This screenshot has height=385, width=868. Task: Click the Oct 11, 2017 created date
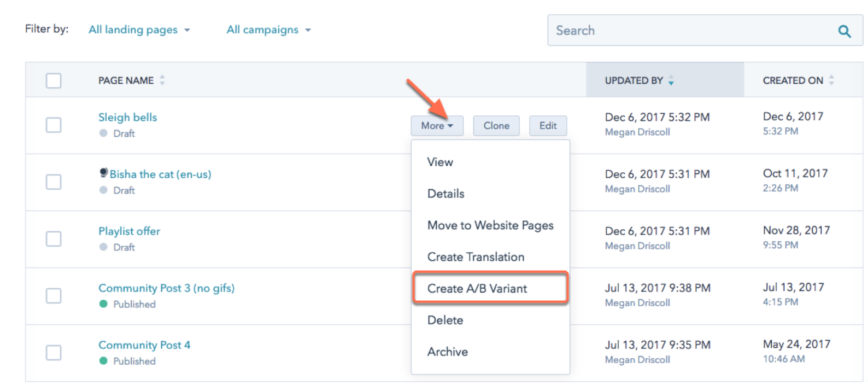[795, 173]
